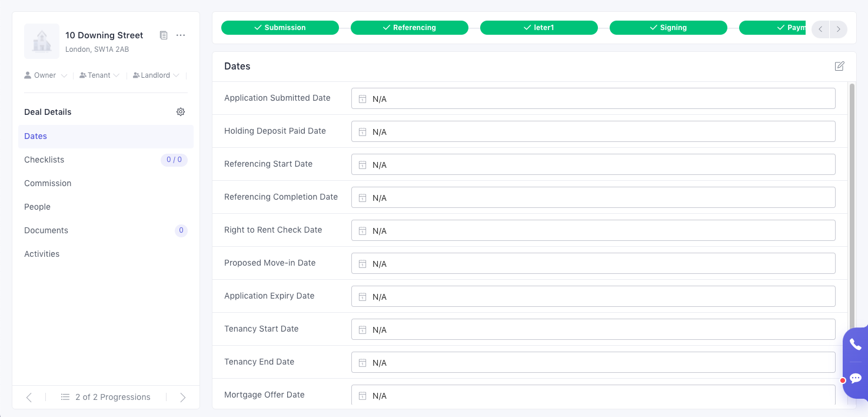868x417 pixels.
Task: Go to next progression arrow
Action: click(182, 398)
